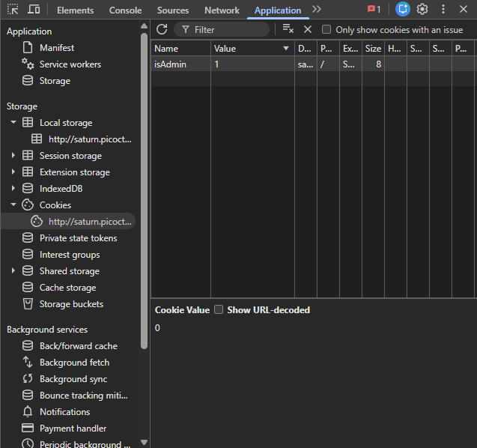The height and width of the screenshot is (448, 477).
Task: Open Private state tokens
Action: coord(78,238)
